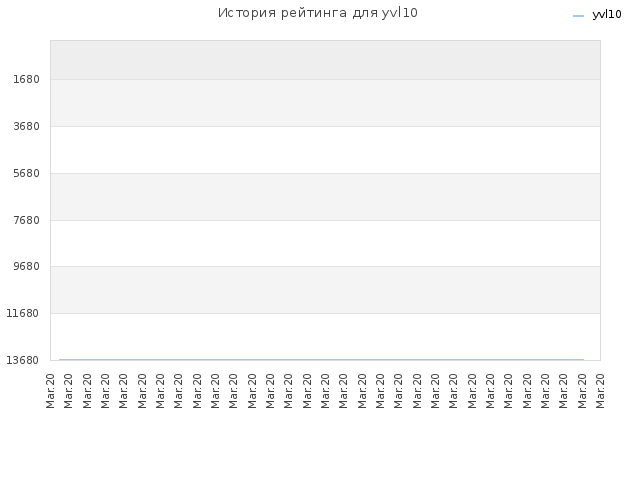The height and width of the screenshot is (480, 640).
Task: Click the blue legend line swatch for yvl10
Action: click(578, 16)
